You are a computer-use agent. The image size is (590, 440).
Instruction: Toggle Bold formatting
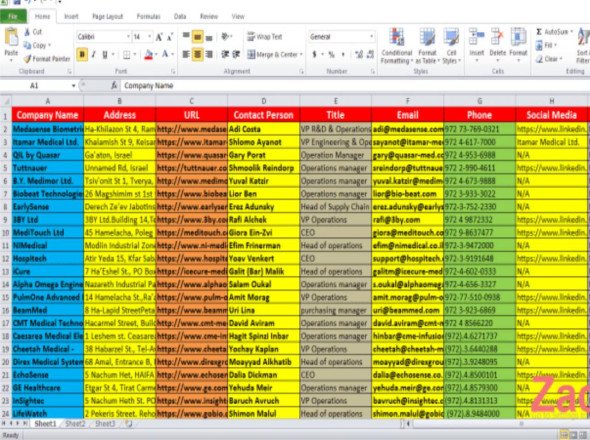(x=82, y=55)
